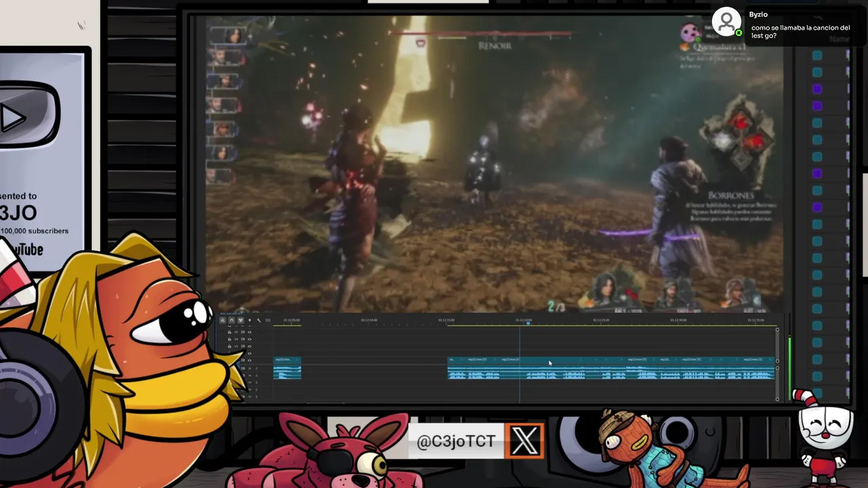This screenshot has width=868, height=488.
Task: Click the Byzio chat user avatar
Action: point(726,22)
